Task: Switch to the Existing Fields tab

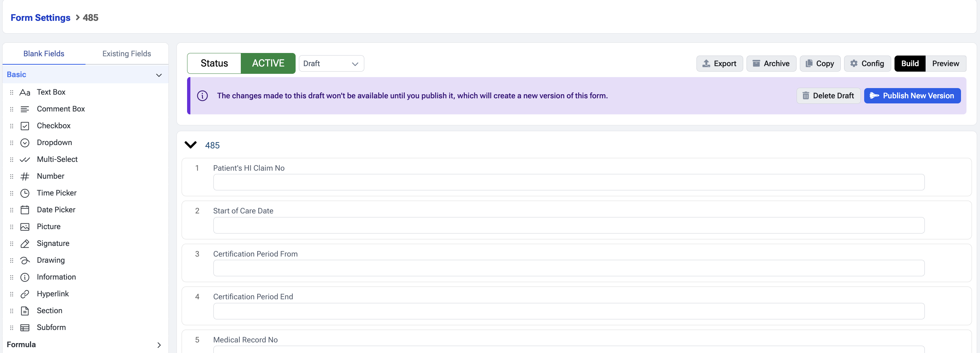Action: [126, 54]
